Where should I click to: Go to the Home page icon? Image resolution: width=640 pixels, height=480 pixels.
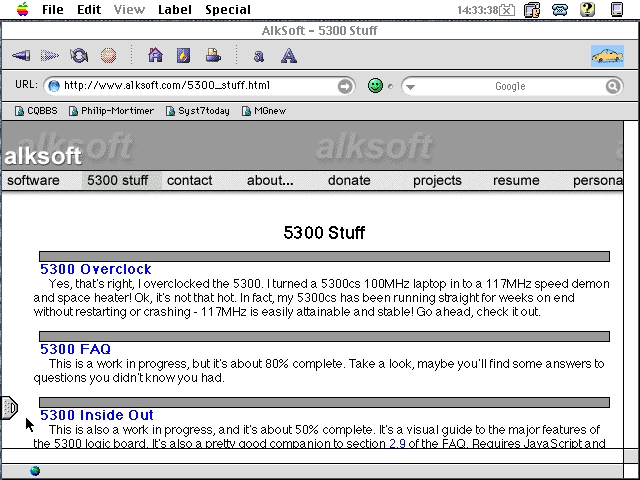(155, 55)
